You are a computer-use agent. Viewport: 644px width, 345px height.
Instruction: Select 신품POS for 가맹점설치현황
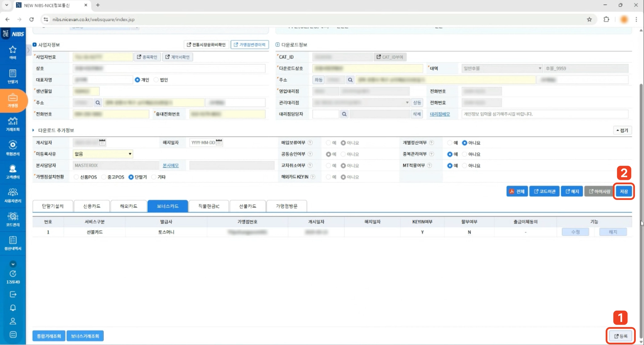[76, 177]
